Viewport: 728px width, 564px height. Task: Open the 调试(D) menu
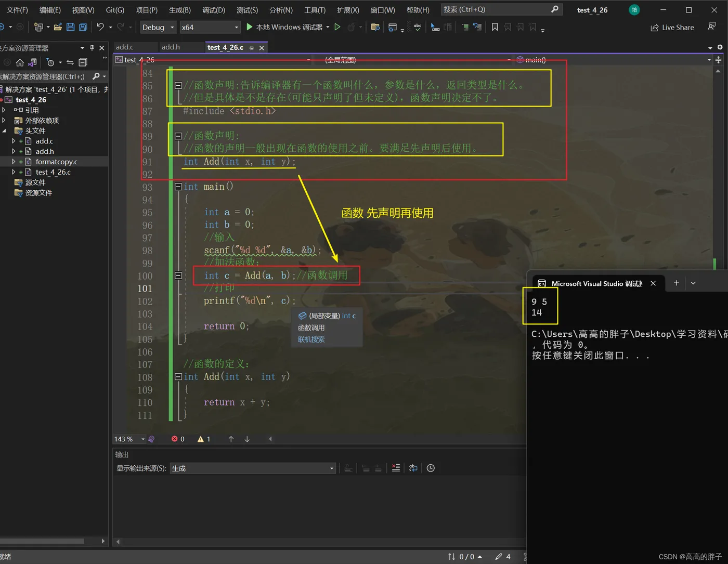pos(214,10)
